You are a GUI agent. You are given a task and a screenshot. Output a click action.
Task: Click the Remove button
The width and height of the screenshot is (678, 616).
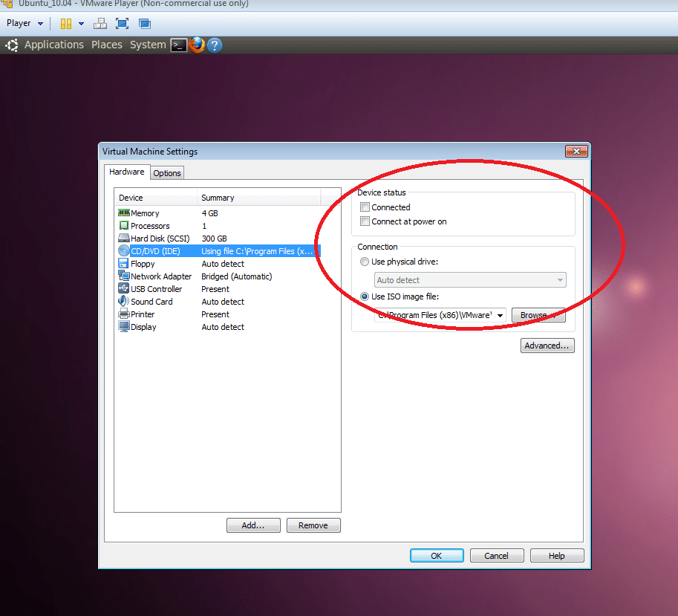click(313, 525)
